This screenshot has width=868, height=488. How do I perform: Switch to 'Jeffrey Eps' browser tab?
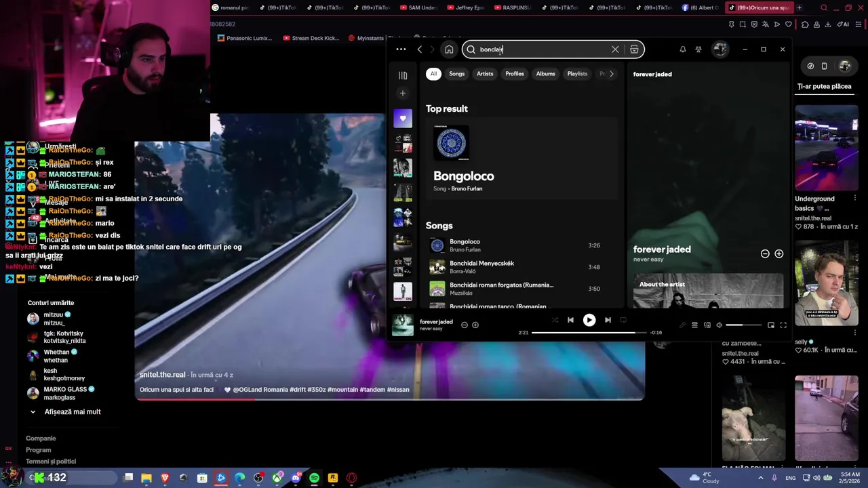467,7
